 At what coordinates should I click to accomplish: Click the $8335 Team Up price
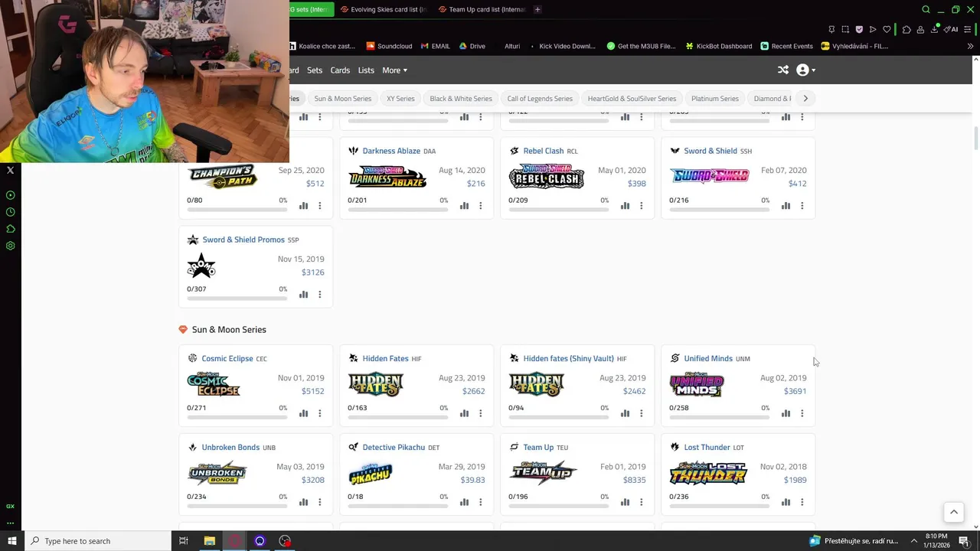coord(635,480)
